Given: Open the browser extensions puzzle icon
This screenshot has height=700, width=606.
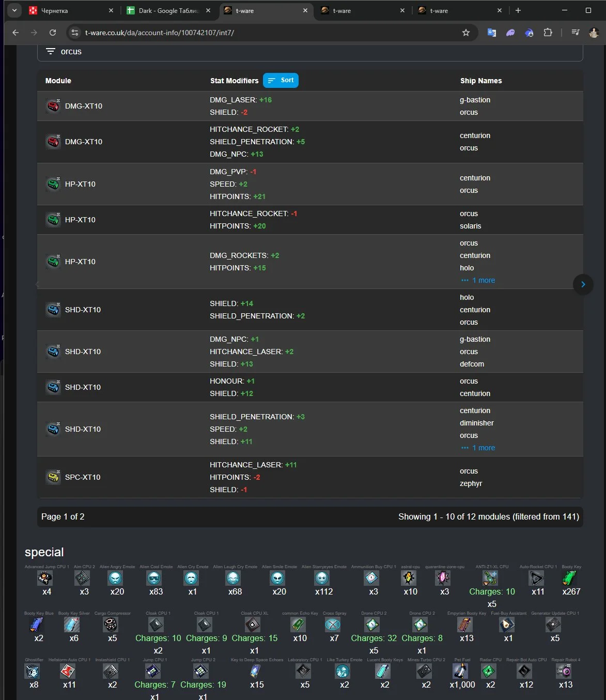Looking at the screenshot, I should pos(548,33).
